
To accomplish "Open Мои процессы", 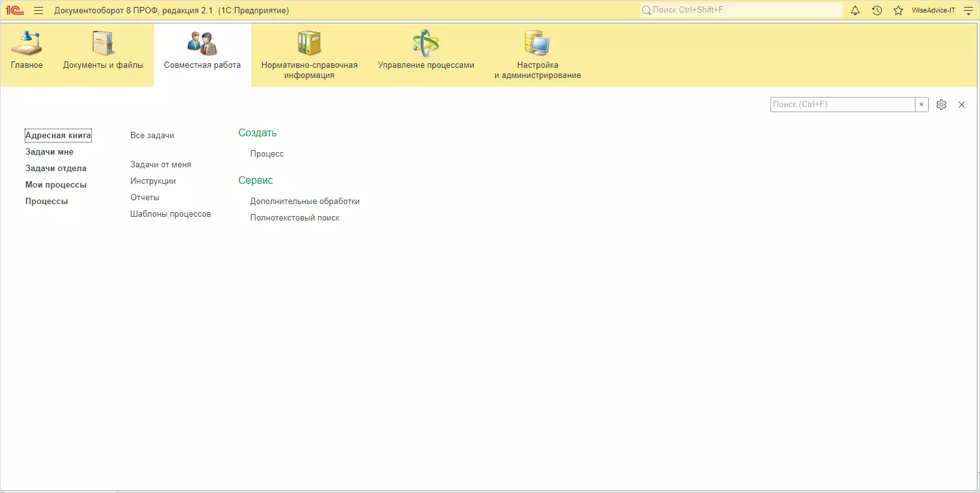I will tap(56, 185).
